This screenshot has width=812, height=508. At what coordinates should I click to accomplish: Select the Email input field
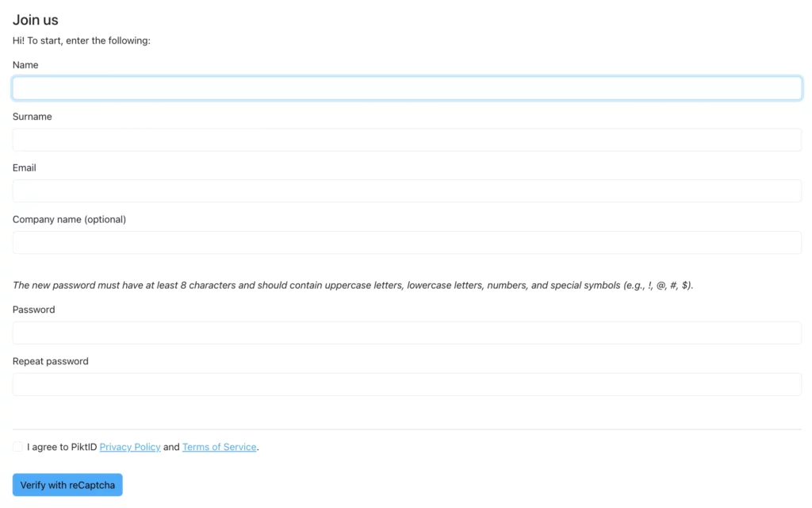[x=406, y=190]
